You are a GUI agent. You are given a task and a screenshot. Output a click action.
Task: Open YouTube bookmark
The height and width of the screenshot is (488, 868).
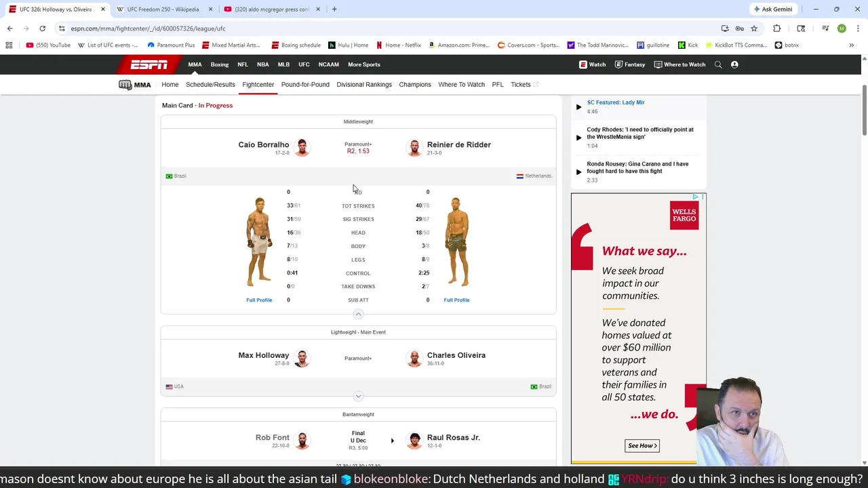coord(48,45)
